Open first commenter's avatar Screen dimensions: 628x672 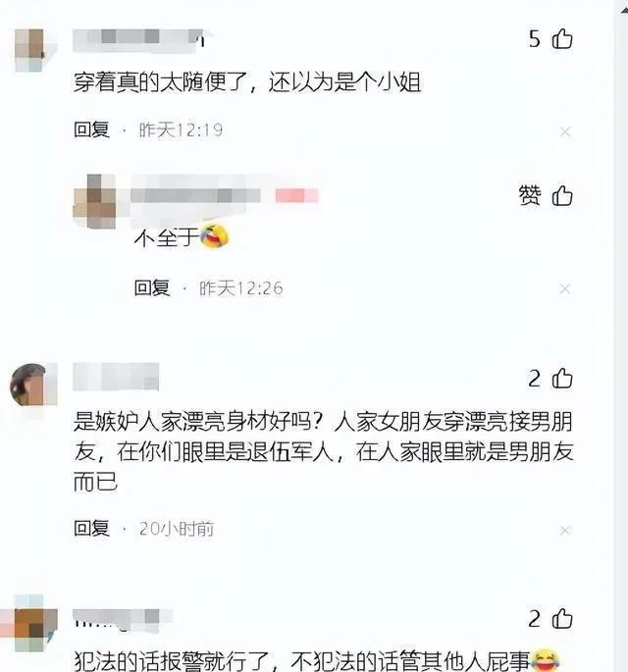(29, 50)
